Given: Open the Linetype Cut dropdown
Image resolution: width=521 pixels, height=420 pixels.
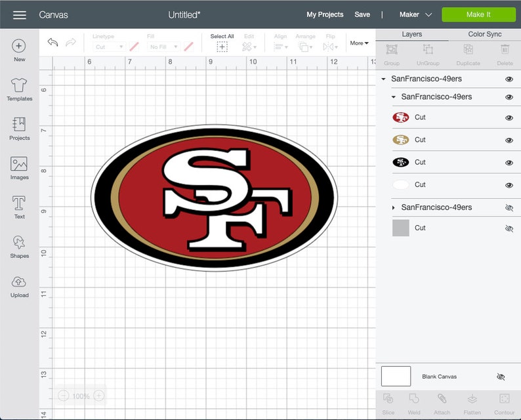Looking at the screenshot, I should pos(109,47).
